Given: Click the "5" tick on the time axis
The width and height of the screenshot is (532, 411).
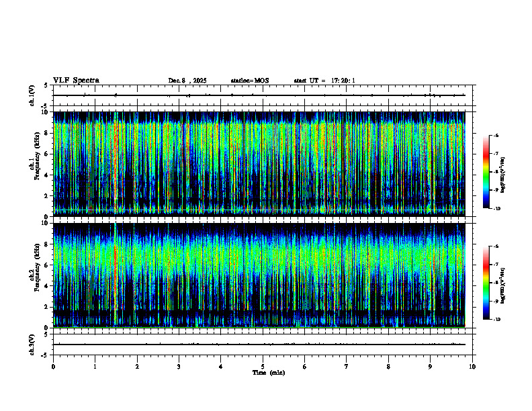Looking at the screenshot, I should click(x=263, y=367).
